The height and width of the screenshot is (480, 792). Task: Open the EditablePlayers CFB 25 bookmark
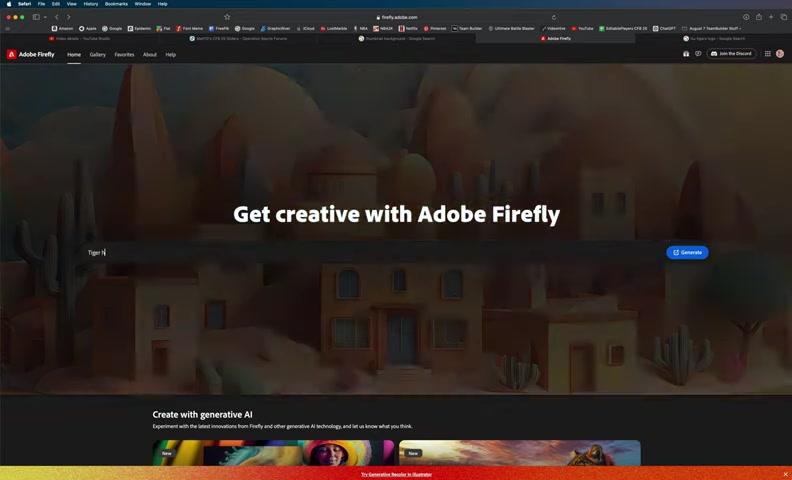tap(623, 29)
